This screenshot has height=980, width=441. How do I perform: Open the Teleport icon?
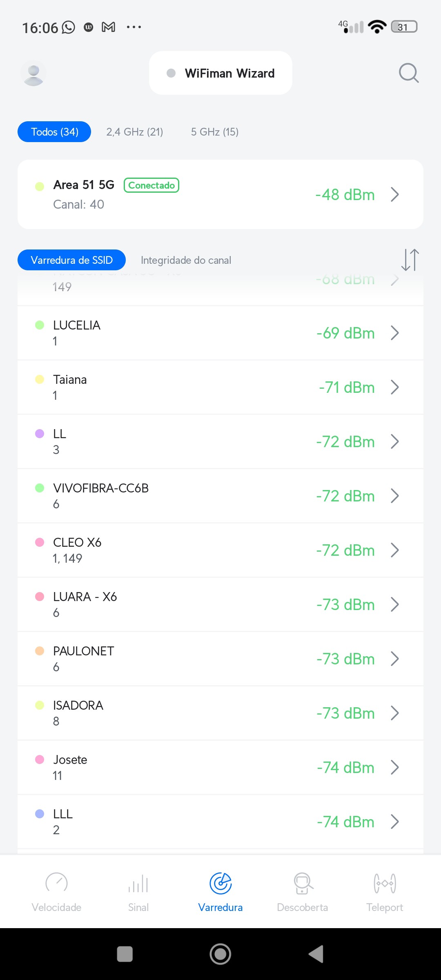[385, 884]
